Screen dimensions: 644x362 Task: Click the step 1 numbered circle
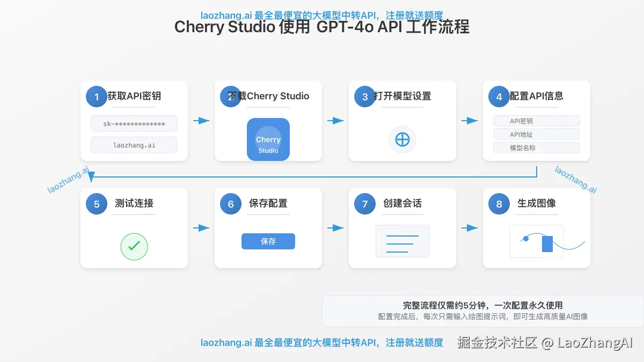96,97
